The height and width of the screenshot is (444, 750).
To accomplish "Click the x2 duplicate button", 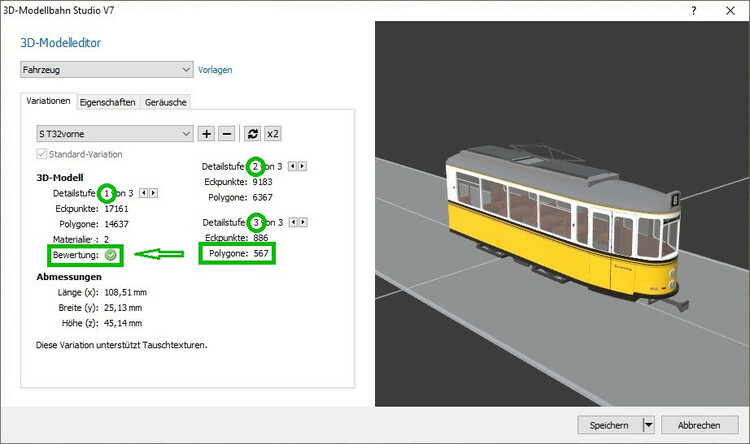I will click(273, 134).
